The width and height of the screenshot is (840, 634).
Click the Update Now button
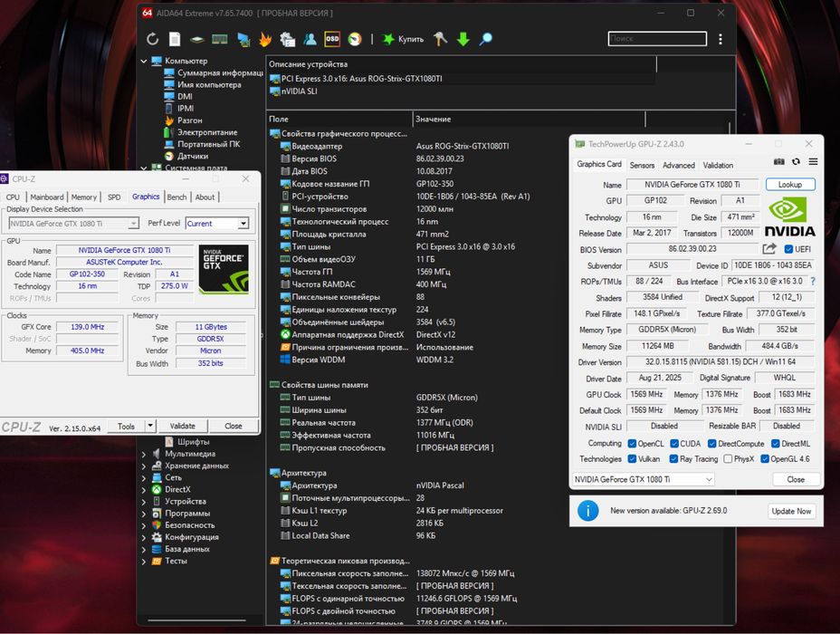(x=791, y=511)
